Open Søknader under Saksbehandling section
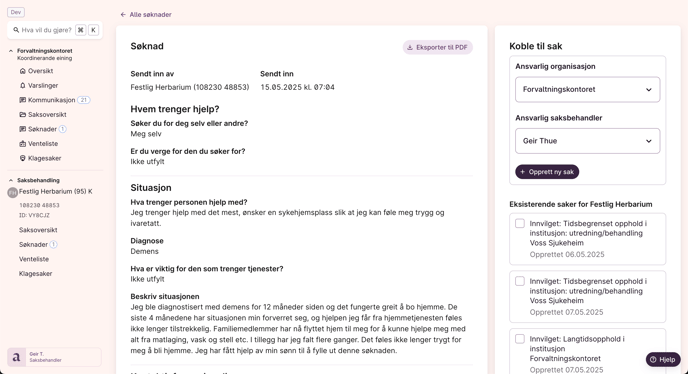Screen dimensions: 688x374 [33, 245]
